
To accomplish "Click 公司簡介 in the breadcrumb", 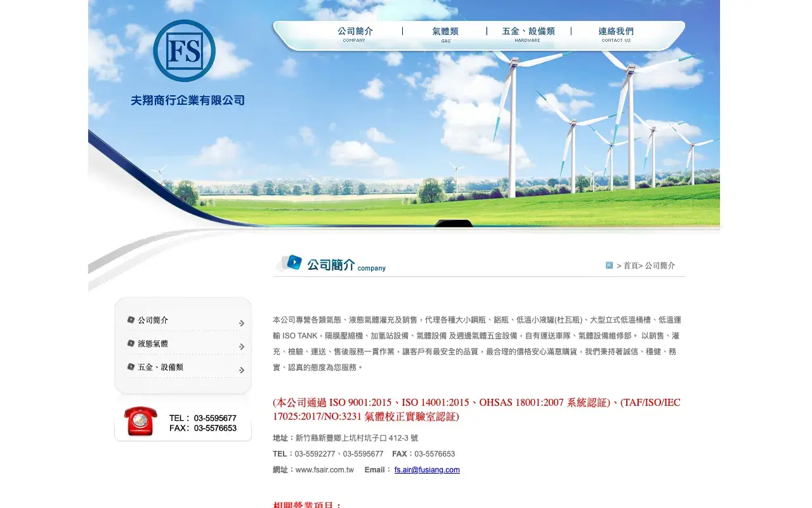I will coord(660,265).
